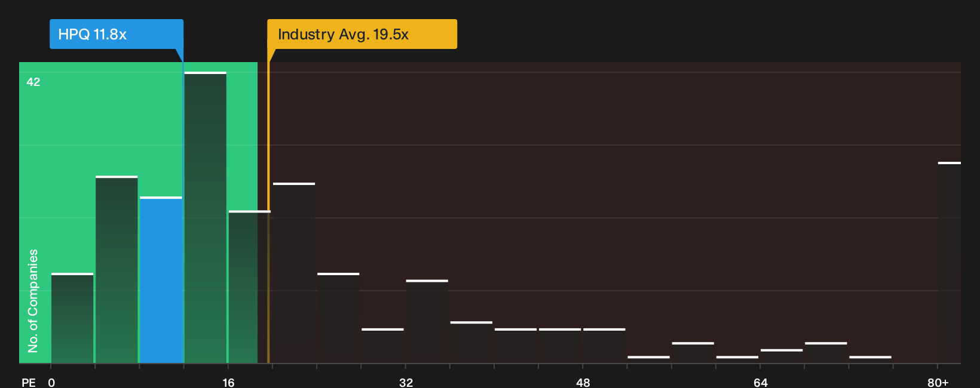Image resolution: width=980 pixels, height=388 pixels.
Task: Click the 'No. of Companies' axis title
Action: tap(33, 300)
